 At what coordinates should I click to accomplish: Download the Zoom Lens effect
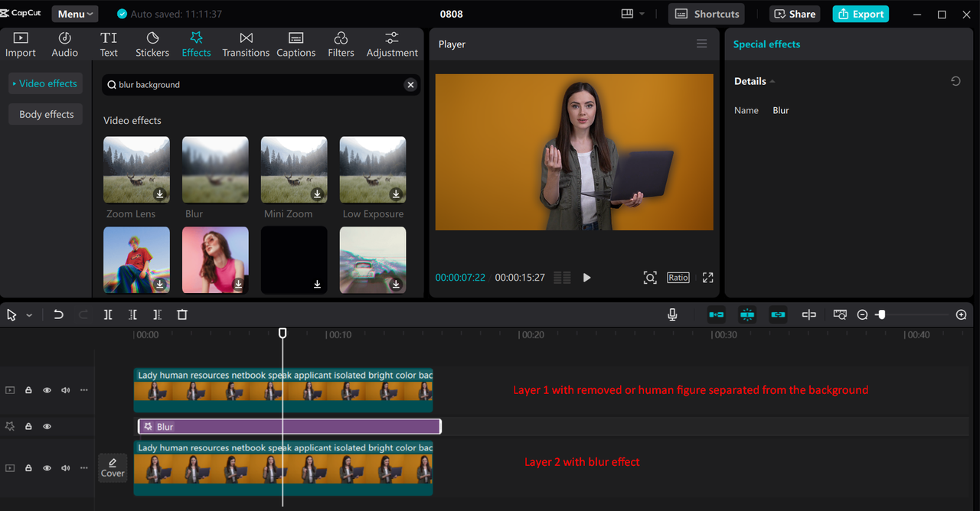159,194
